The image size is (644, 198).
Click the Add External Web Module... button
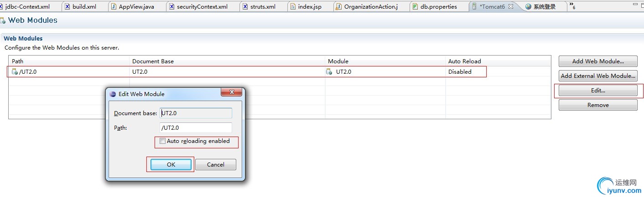[598, 76]
